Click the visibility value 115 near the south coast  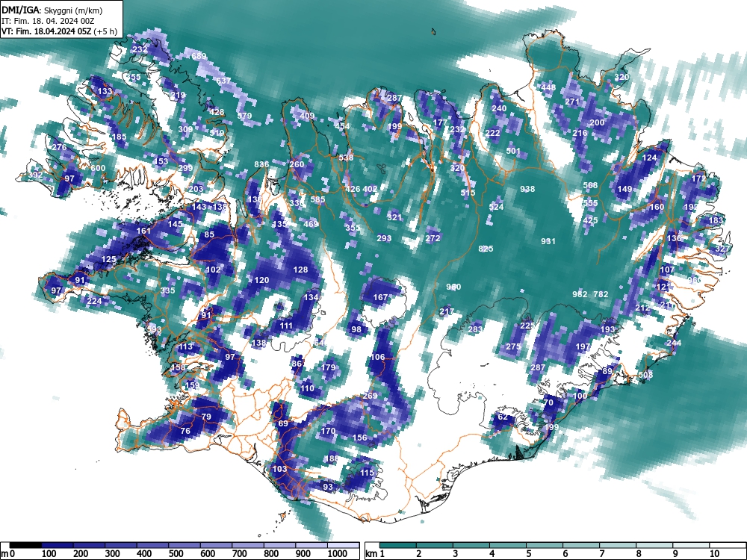pyautogui.click(x=367, y=473)
